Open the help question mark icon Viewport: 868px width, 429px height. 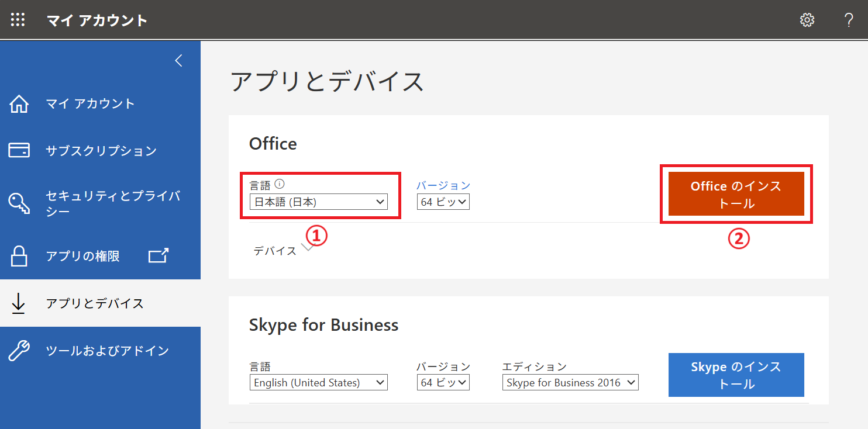[x=849, y=20]
